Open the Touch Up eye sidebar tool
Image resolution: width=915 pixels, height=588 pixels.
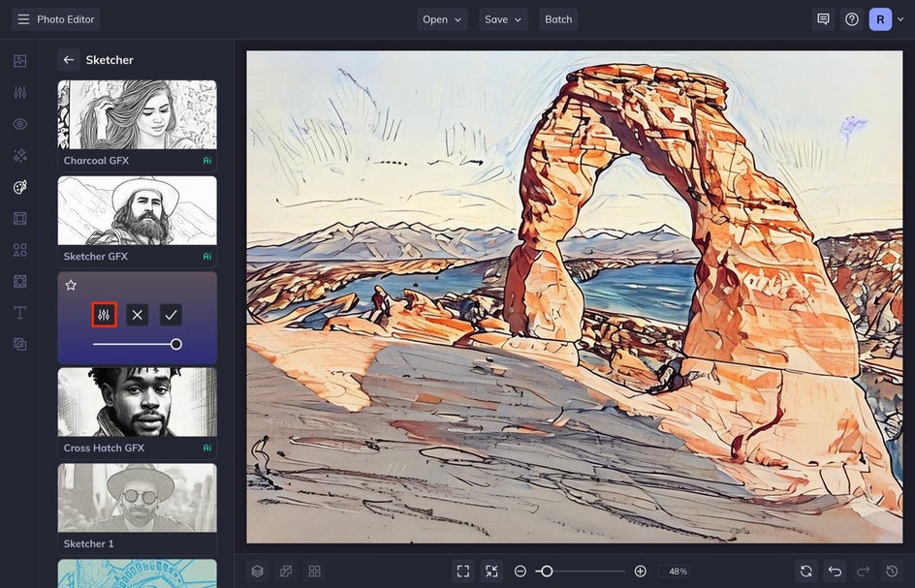19,124
